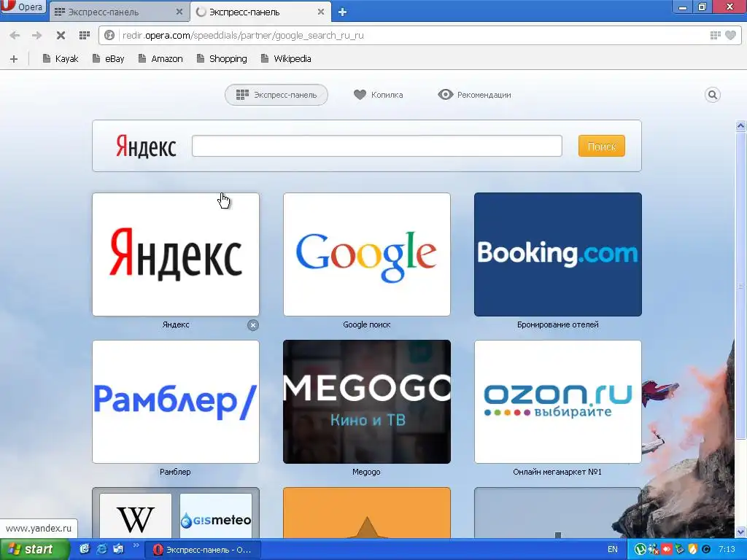Screen dimensions: 747x560
Task: Open the eBay bookmark
Action: [109, 58]
